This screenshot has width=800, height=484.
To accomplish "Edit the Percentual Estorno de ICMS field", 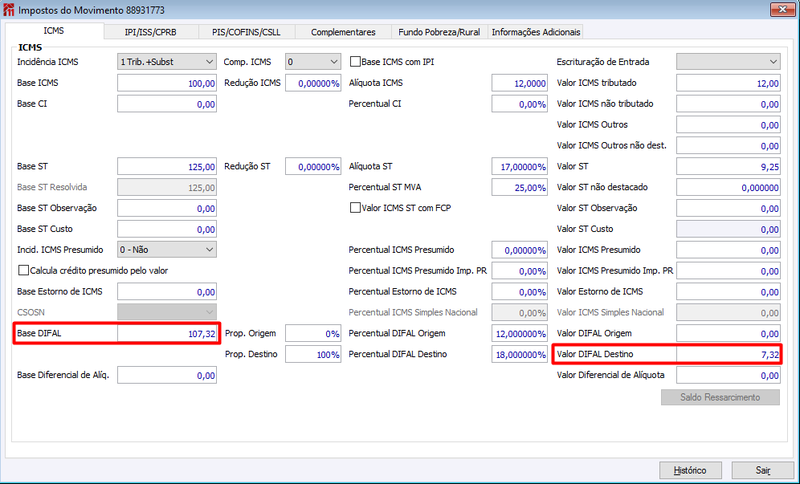I will 520,292.
